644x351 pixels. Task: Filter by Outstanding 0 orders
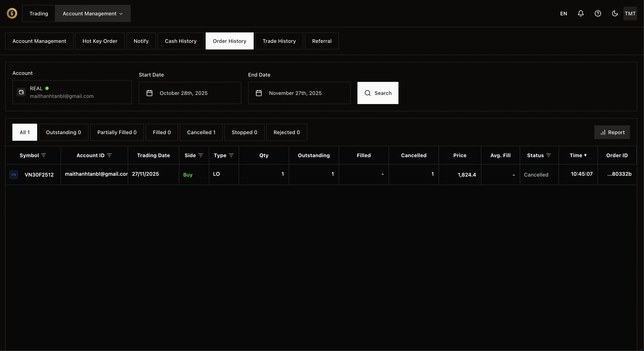[63, 132]
